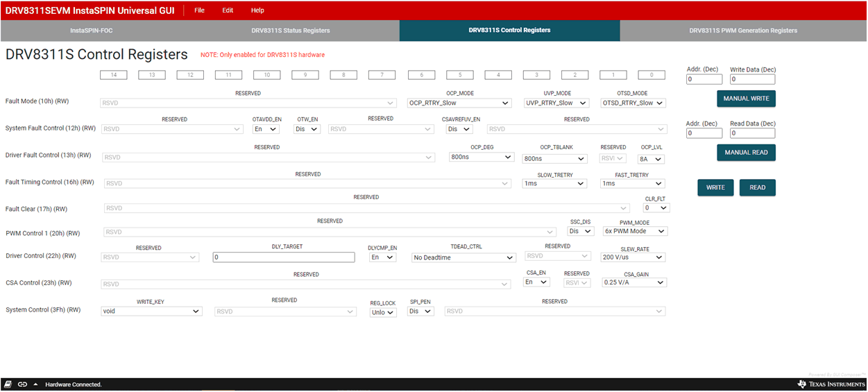The width and height of the screenshot is (868, 392).
Task: Expand the status bar up-arrow icon
Action: (35, 384)
